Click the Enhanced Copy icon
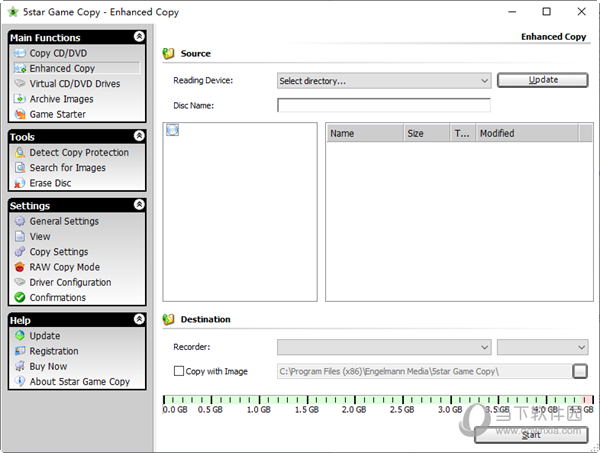 coord(20,68)
